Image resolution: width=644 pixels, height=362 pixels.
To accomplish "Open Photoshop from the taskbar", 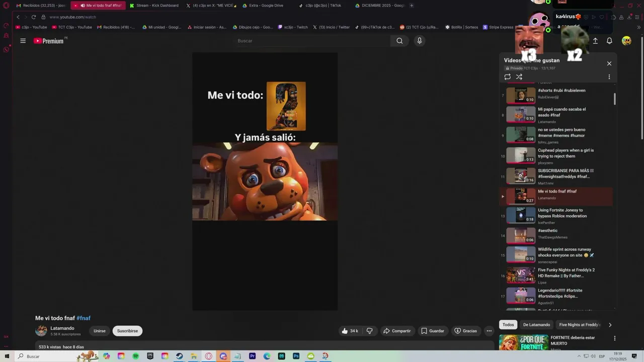I will [x=296, y=356].
